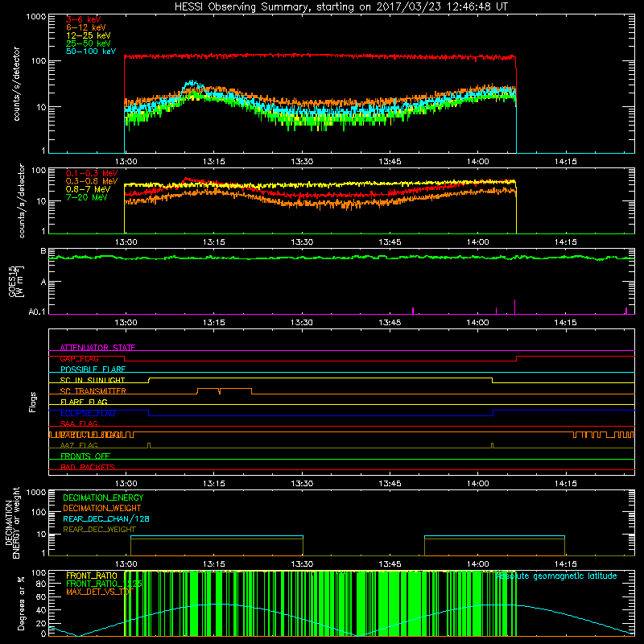Click the SC_TRANSMITTER flag label
The image size is (644, 644).
coord(93,391)
